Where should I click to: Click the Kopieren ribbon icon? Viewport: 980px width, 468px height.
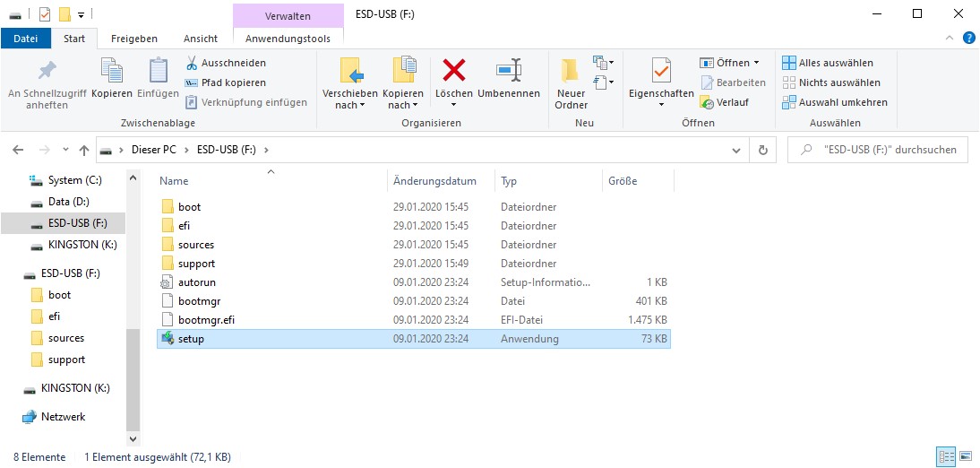pos(112,78)
